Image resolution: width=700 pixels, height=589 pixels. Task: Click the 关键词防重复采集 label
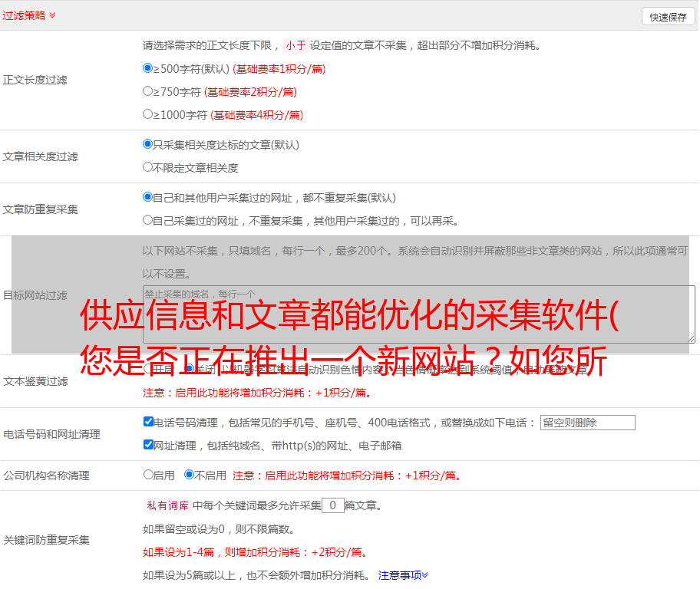click(x=46, y=541)
